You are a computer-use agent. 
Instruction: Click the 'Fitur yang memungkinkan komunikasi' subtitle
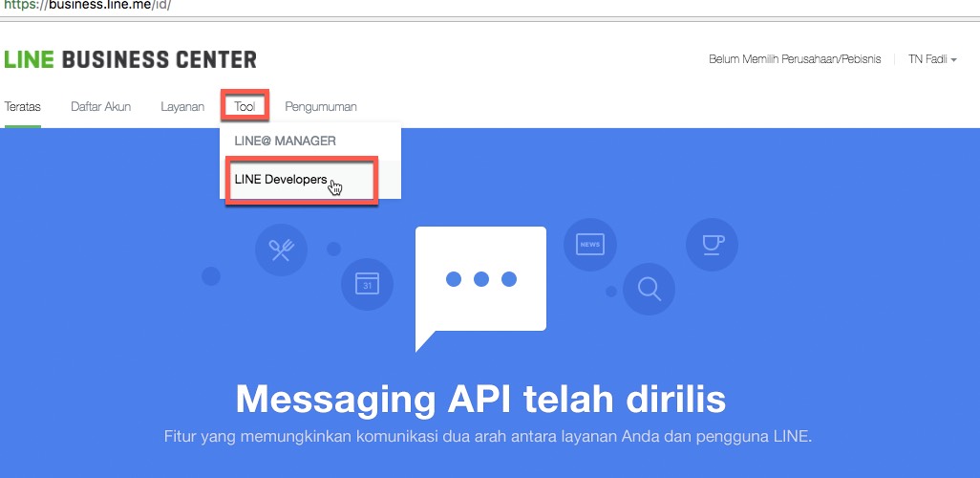[487, 437]
